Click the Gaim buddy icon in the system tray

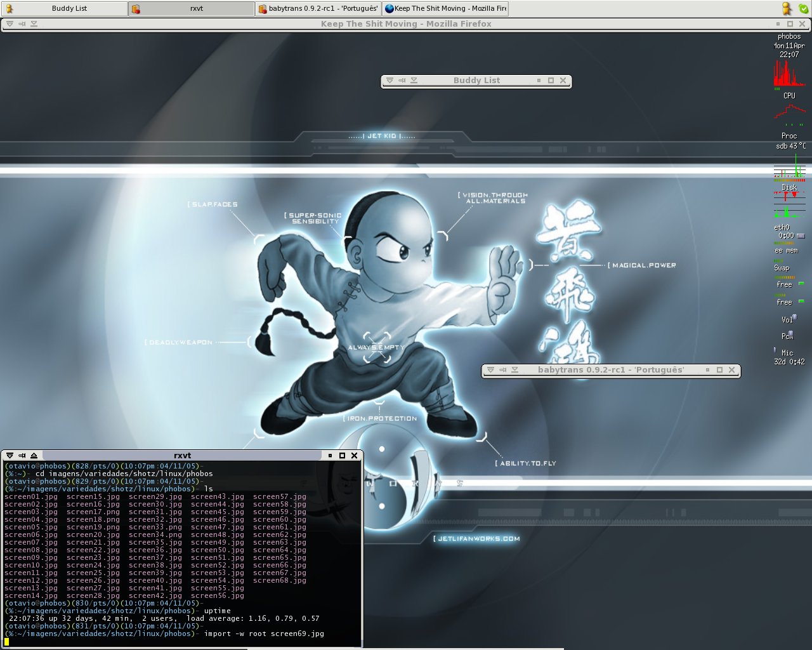787,8
